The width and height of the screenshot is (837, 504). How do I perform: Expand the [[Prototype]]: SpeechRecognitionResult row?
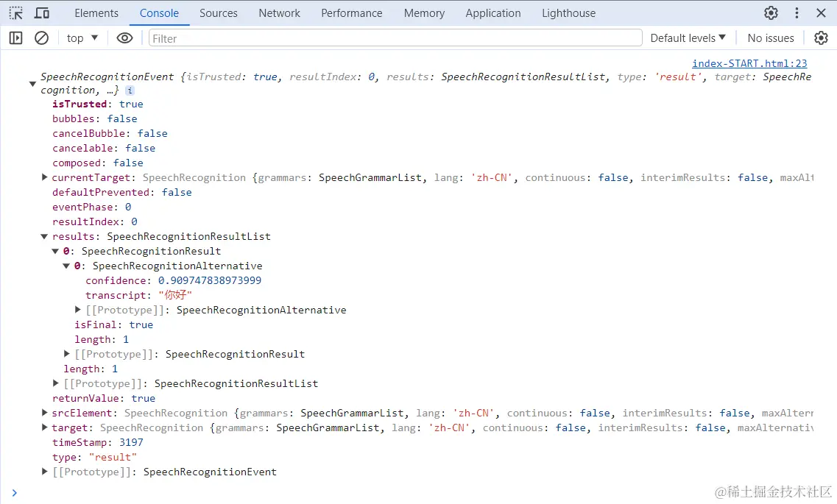pos(67,354)
